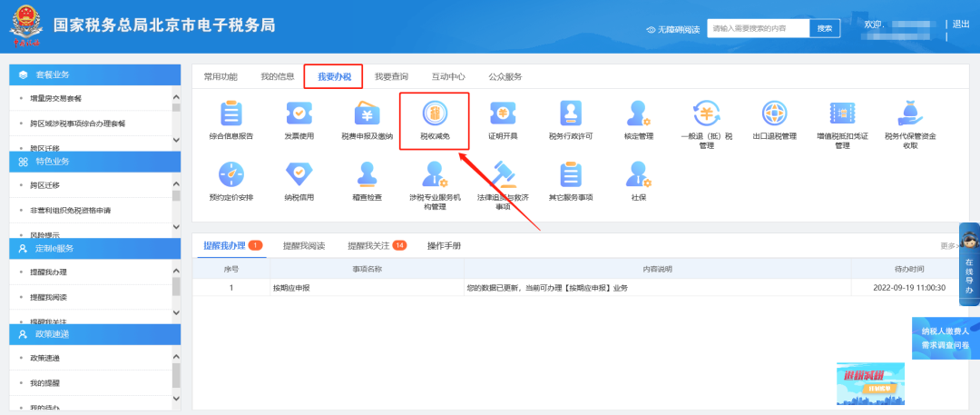Open 税务行政许可 icon
The width and height of the screenshot is (980, 415).
(x=570, y=114)
